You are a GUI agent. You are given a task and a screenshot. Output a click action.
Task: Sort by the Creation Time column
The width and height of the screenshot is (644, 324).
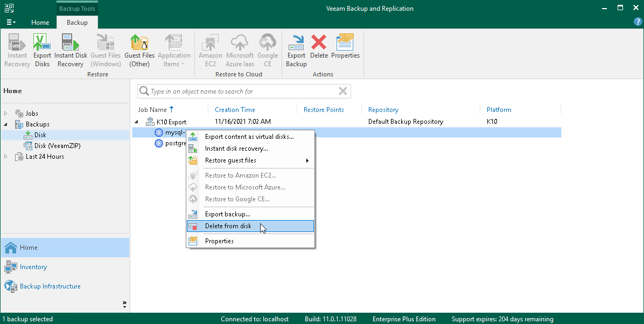tap(235, 110)
